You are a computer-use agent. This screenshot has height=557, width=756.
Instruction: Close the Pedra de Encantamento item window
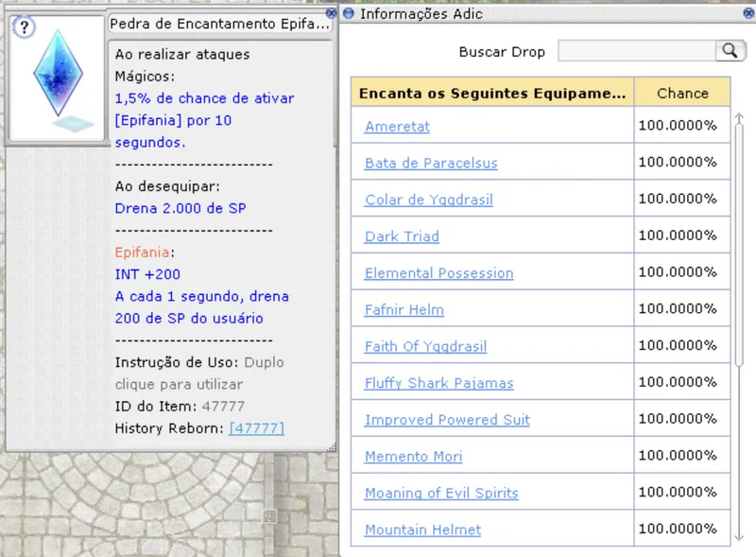click(331, 14)
